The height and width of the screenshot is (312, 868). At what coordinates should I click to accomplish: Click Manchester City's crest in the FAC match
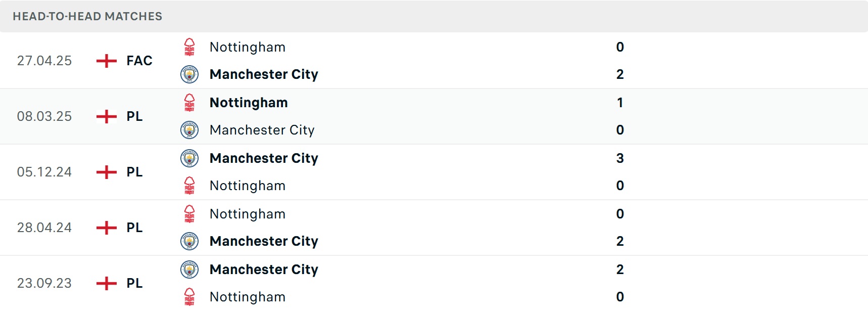[x=189, y=74]
